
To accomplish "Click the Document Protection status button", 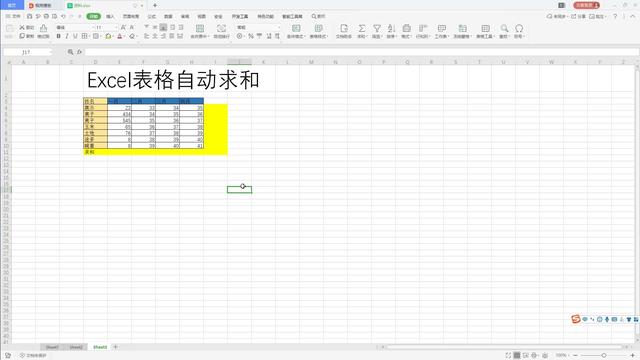I will [33, 356].
